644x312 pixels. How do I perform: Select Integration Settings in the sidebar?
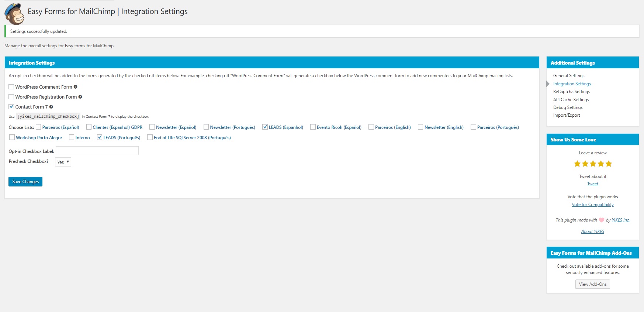[572, 84]
